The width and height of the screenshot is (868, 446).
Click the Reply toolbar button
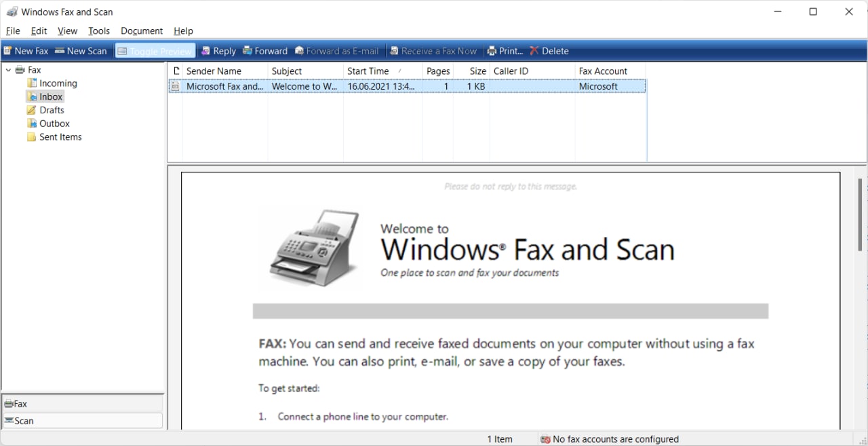218,51
